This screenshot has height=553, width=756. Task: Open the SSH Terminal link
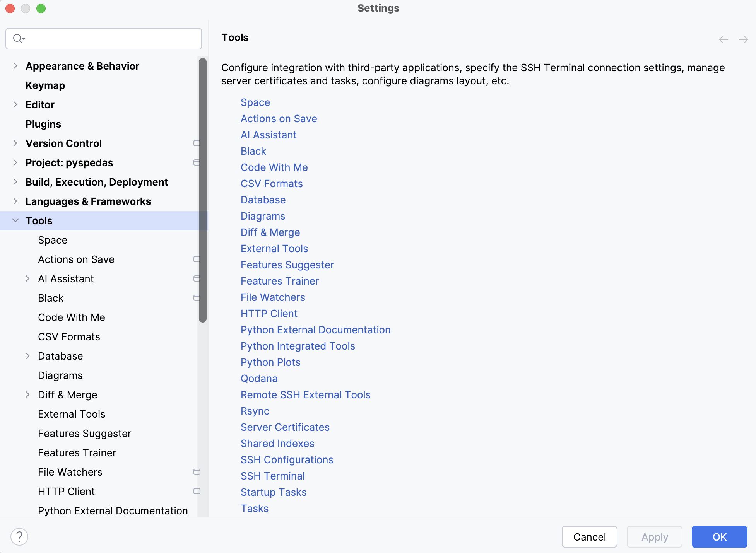click(273, 476)
